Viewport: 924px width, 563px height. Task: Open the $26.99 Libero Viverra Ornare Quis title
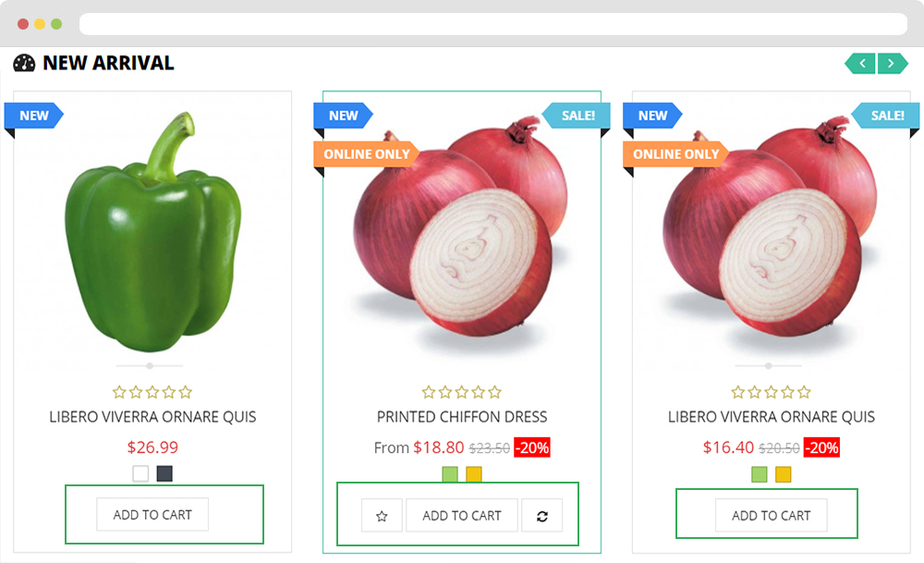(x=152, y=417)
